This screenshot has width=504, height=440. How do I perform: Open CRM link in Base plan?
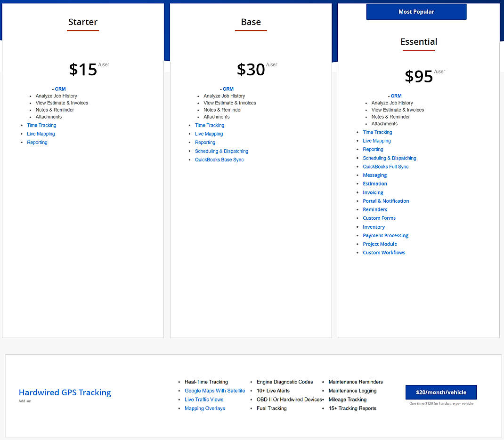coord(228,89)
